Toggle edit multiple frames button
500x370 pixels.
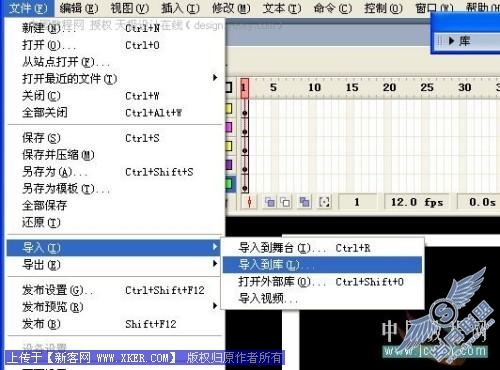304,202
